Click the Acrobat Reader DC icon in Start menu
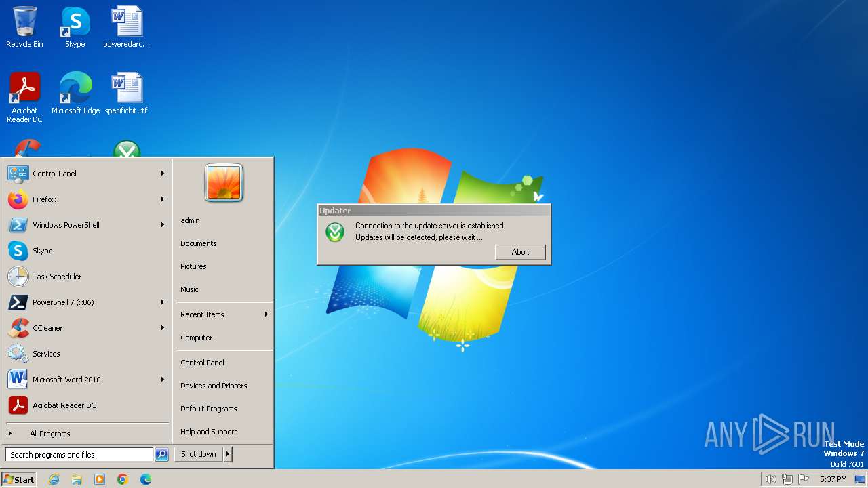The image size is (868, 488). point(18,405)
